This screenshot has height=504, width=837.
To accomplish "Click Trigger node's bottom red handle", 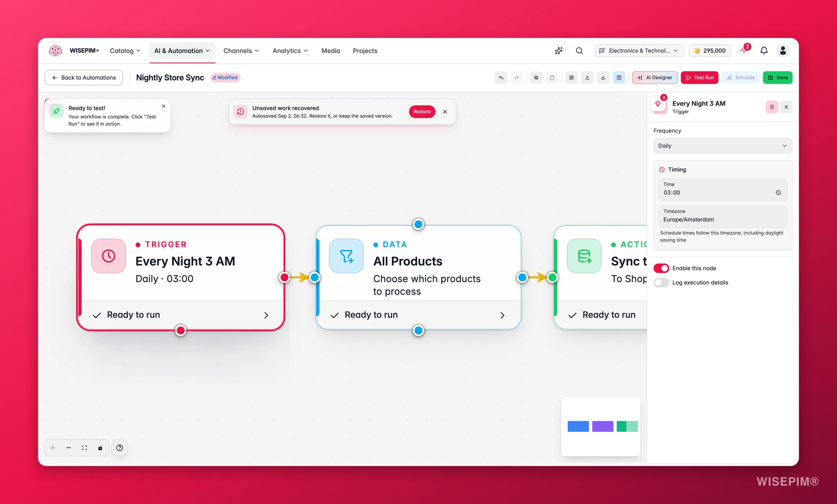I will pyautogui.click(x=181, y=330).
